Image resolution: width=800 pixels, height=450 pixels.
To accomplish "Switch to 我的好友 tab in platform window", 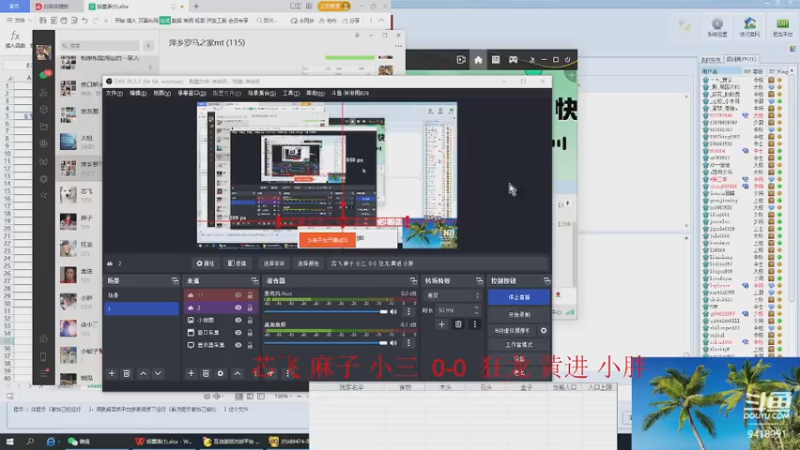I will pos(711,60).
